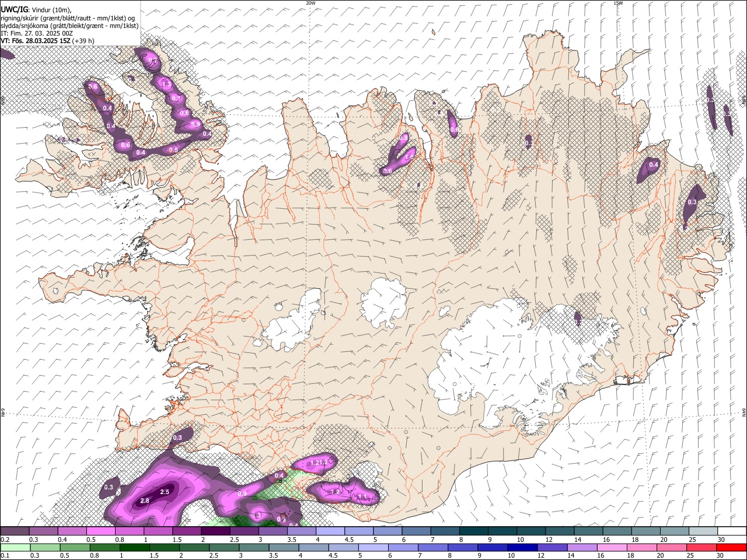This screenshot has height=560, width=747.
Task: Pick the light lavender swatch above snow legend 4
Action: (330, 531)
